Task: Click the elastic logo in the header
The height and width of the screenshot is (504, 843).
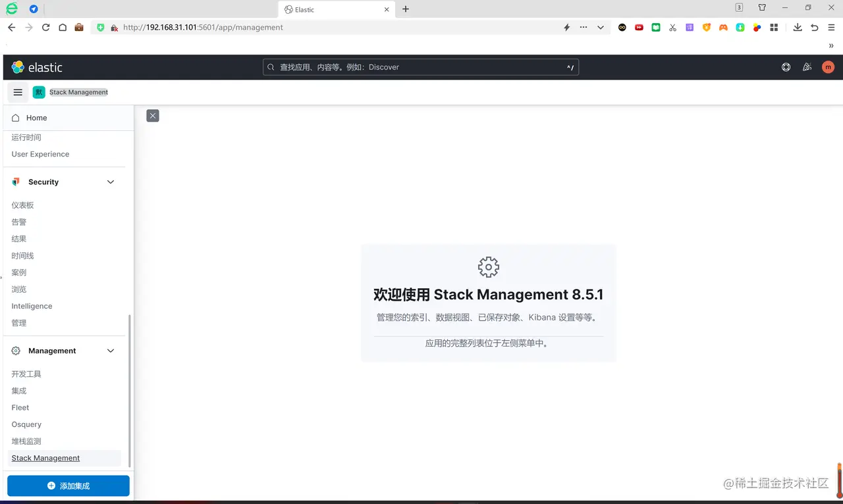Action: click(x=37, y=67)
